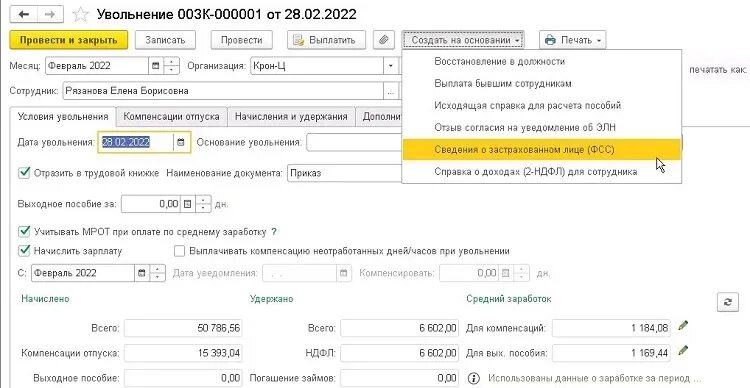This screenshot has height=388, width=750.
Task: Click the Провести button
Action: tap(242, 40)
